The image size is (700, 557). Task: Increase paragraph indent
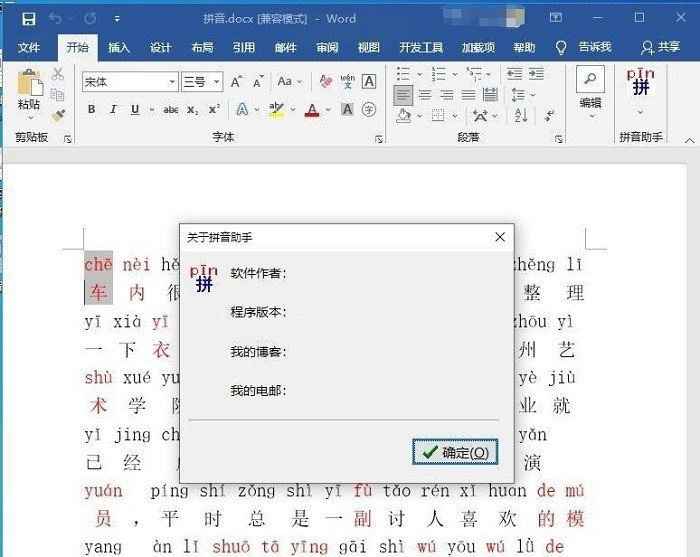click(536, 74)
